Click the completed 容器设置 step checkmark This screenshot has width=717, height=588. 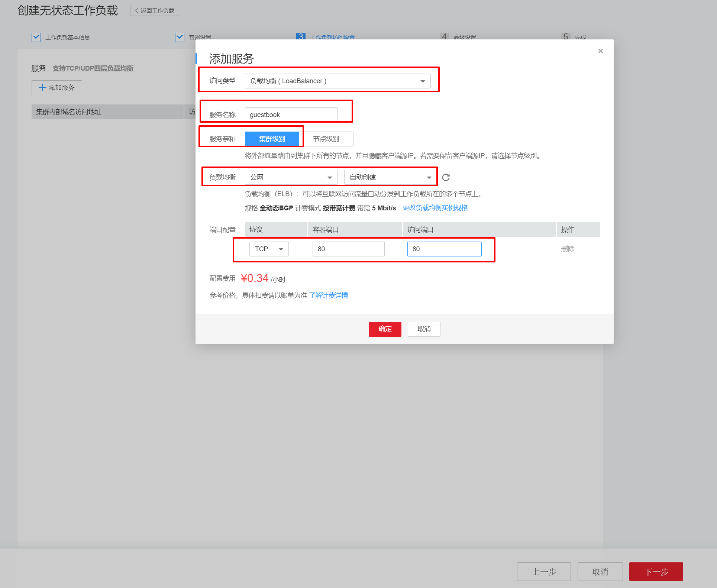click(x=180, y=37)
